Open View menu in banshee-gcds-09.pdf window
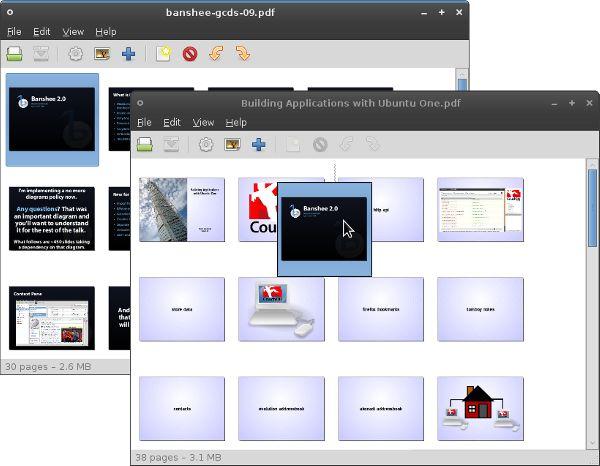 click(x=73, y=32)
